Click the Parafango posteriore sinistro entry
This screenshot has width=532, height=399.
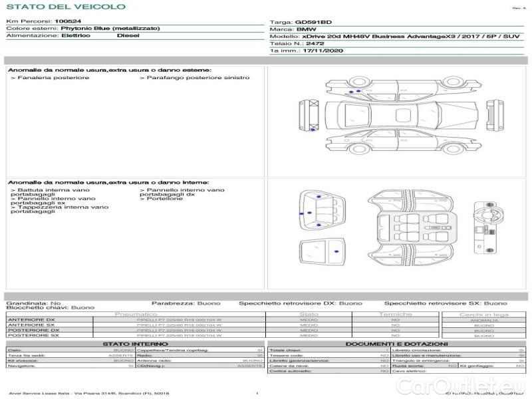194,78
